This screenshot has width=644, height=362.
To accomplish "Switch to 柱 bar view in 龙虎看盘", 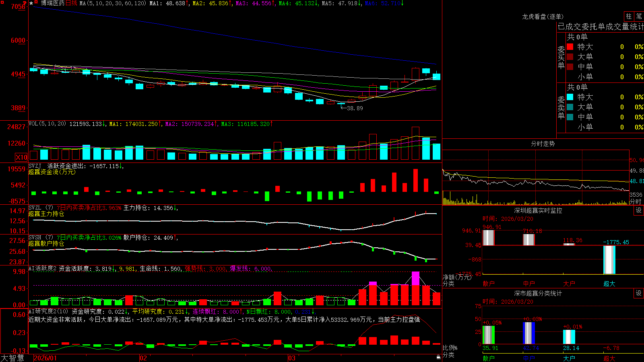I will pyautogui.click(x=629, y=16).
